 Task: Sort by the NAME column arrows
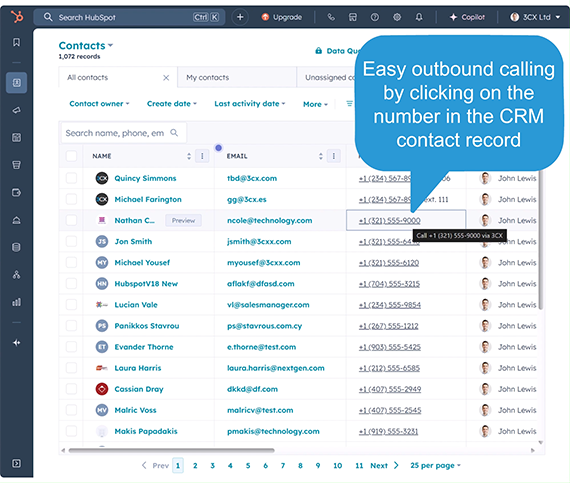[189, 156]
